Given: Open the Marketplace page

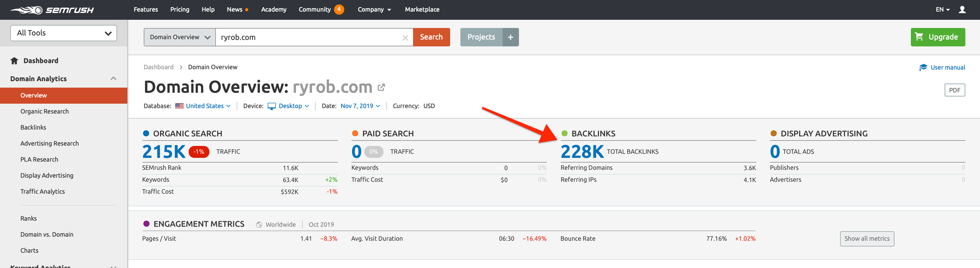Looking at the screenshot, I should (422, 10).
